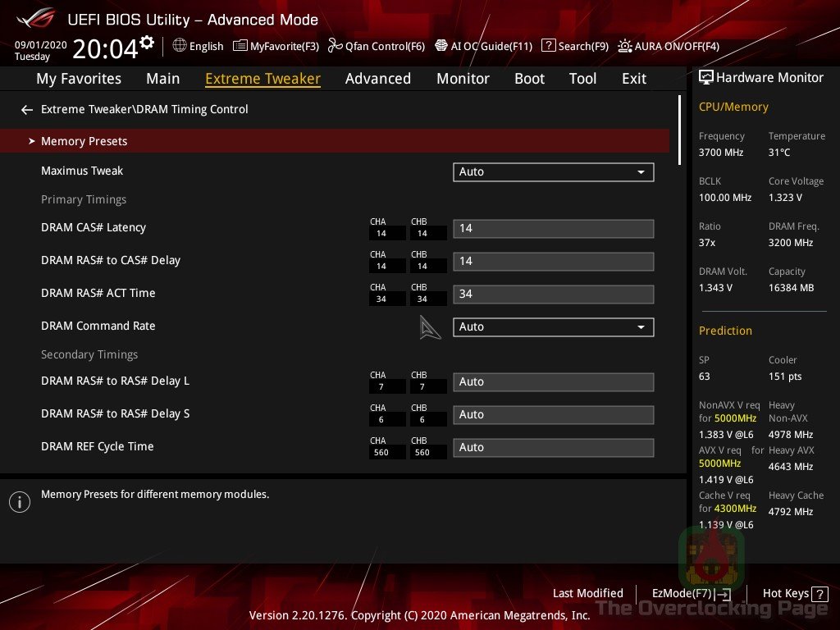Click the info icon in the help bar
The height and width of the screenshot is (630, 840).
(20, 501)
